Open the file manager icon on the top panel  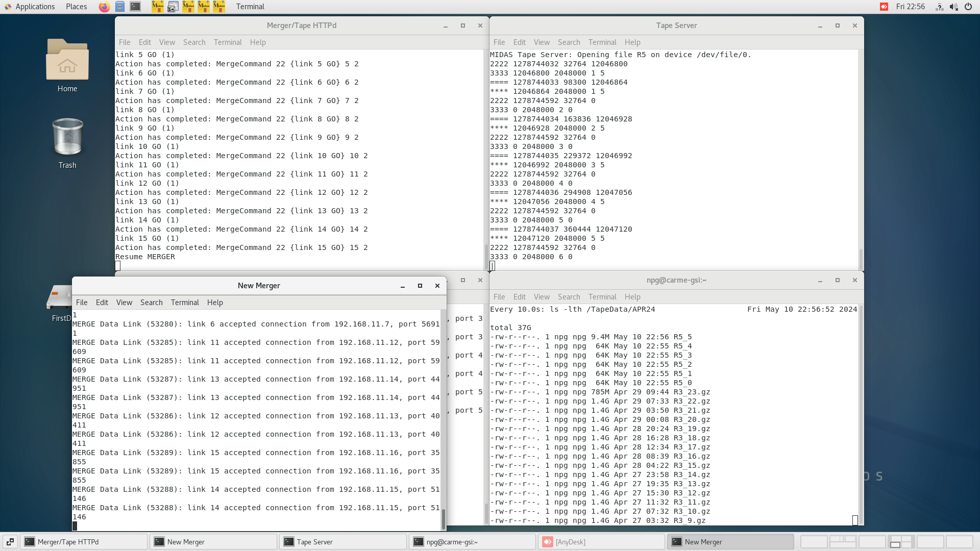pos(120,7)
